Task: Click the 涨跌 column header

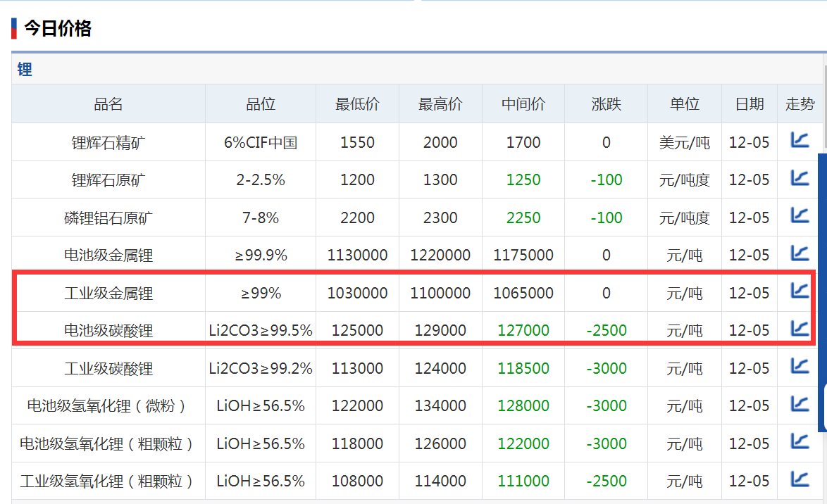Action: pos(606,104)
